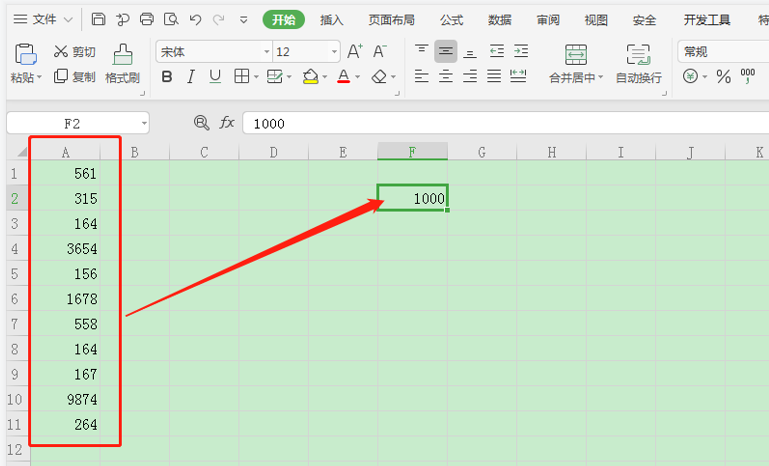Expand fill color dropdown arrow
769x466 pixels.
324,77
